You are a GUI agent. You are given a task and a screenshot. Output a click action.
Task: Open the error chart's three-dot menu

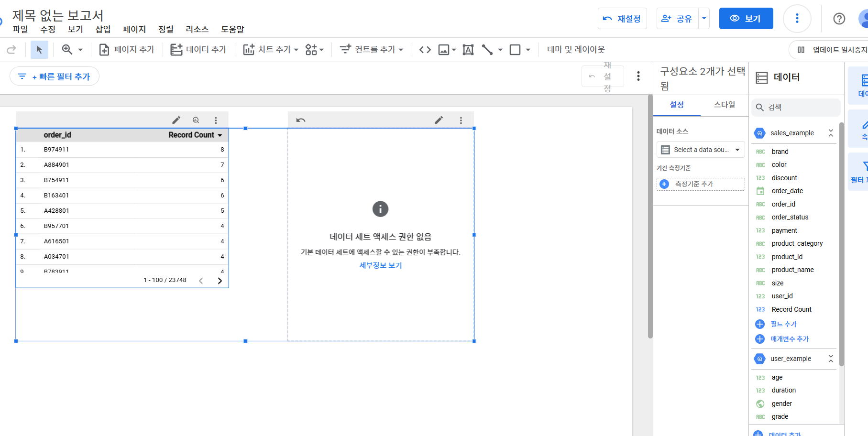tap(461, 120)
